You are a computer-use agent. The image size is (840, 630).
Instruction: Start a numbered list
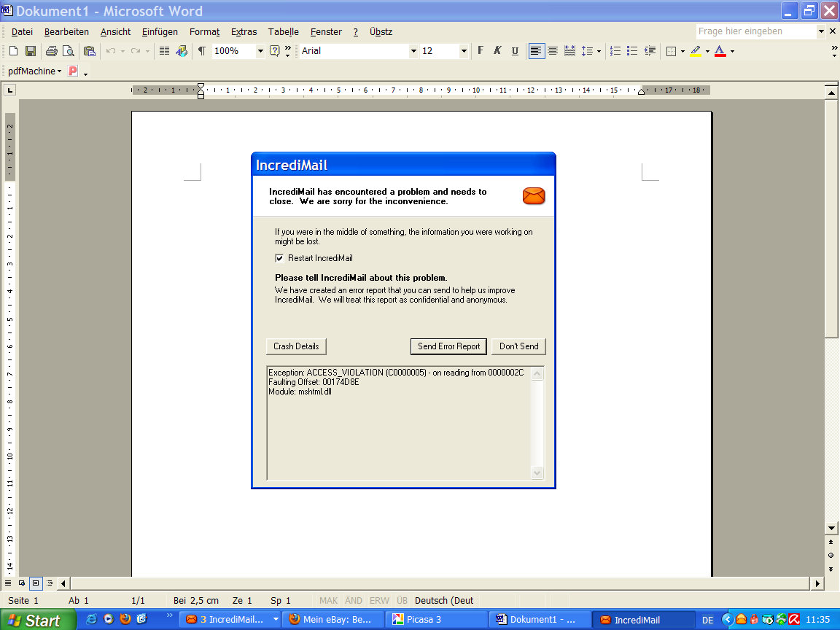coord(615,51)
